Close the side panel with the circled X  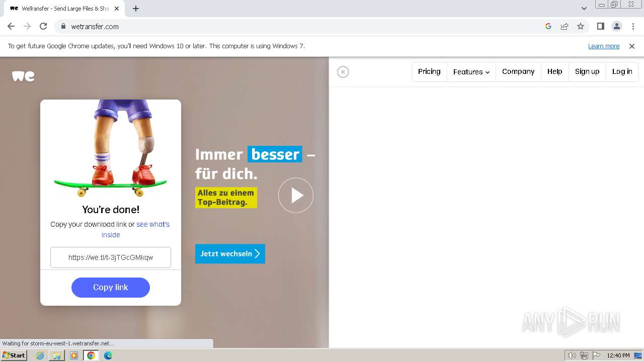(x=343, y=72)
